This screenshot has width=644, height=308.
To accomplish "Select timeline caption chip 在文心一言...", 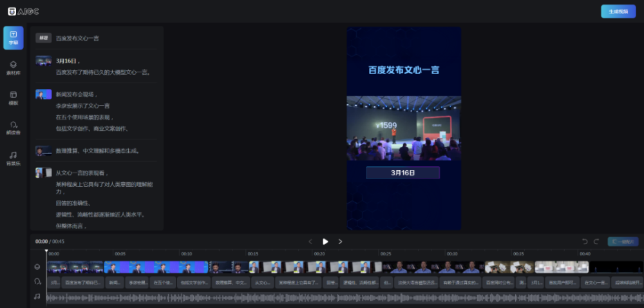I will point(595,282).
